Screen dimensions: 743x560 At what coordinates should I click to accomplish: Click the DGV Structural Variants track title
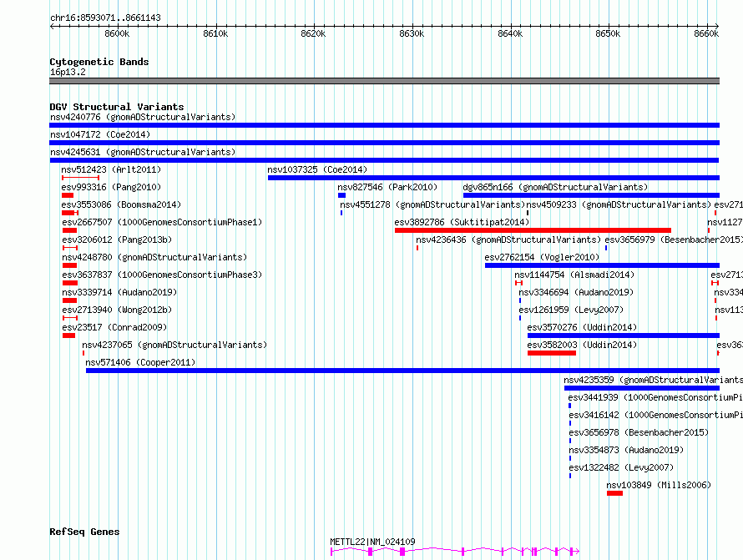coord(117,107)
